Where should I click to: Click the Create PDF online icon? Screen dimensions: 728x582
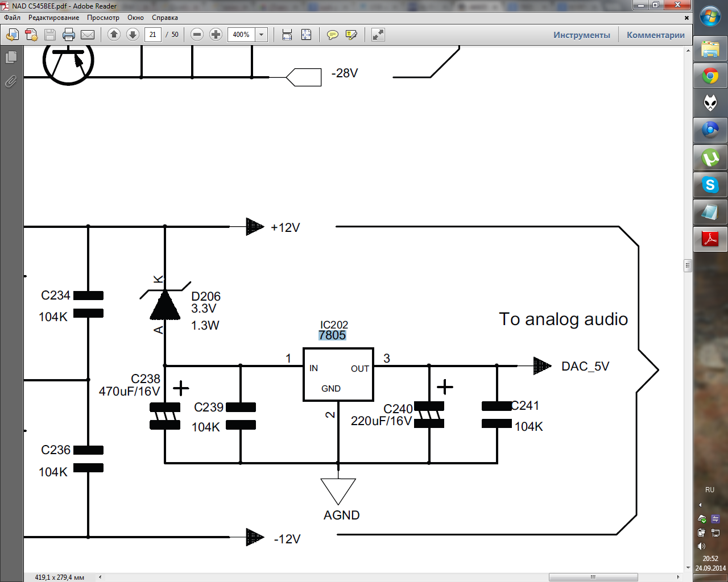(31, 35)
